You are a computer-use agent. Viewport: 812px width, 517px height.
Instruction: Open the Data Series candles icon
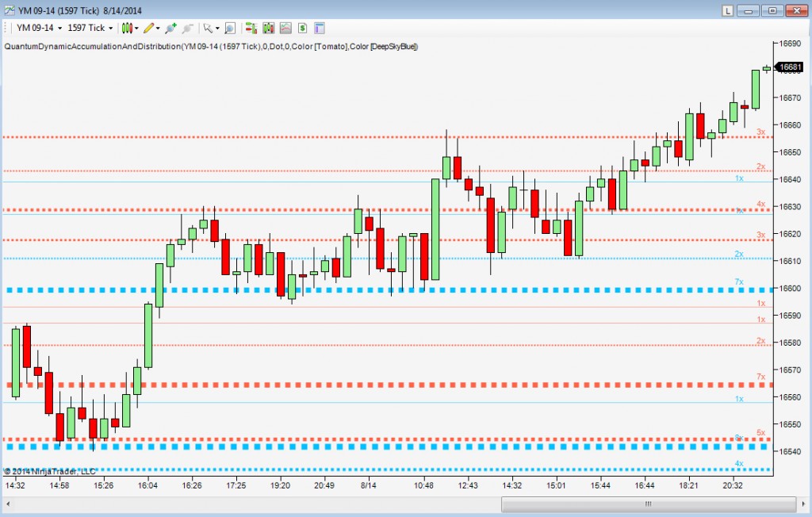[268, 28]
